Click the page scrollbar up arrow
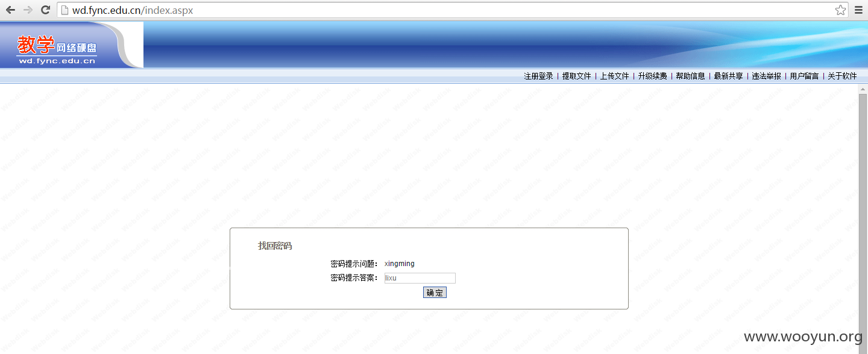 pyautogui.click(x=863, y=89)
